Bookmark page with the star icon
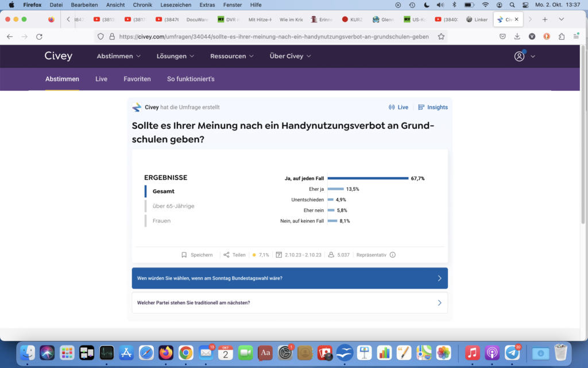This screenshot has width=588, height=368. coord(441,36)
